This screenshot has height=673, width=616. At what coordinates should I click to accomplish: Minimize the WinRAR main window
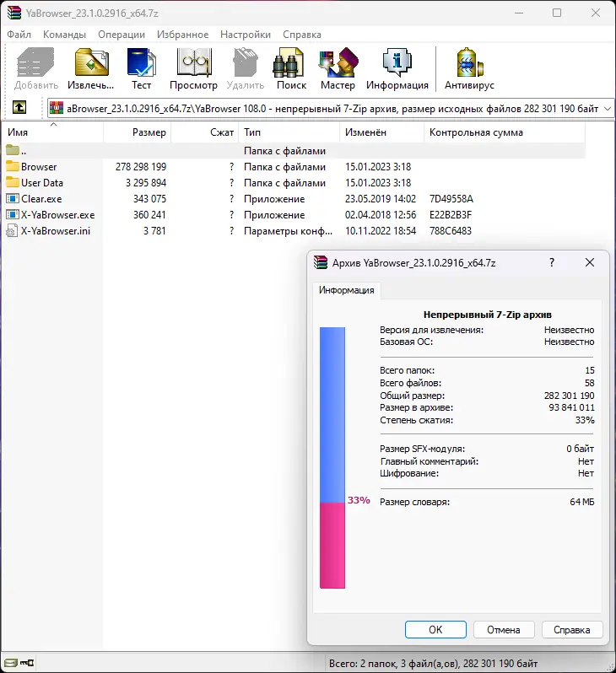tap(519, 13)
